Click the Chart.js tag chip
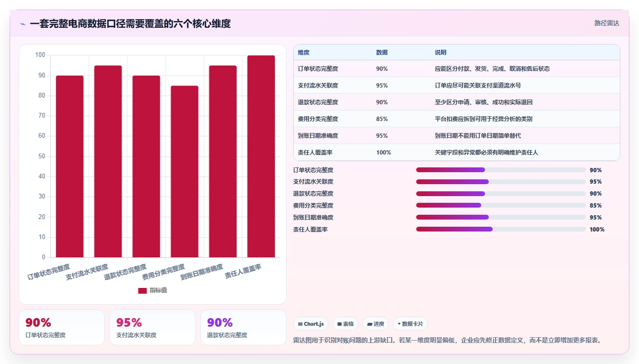 (311, 324)
